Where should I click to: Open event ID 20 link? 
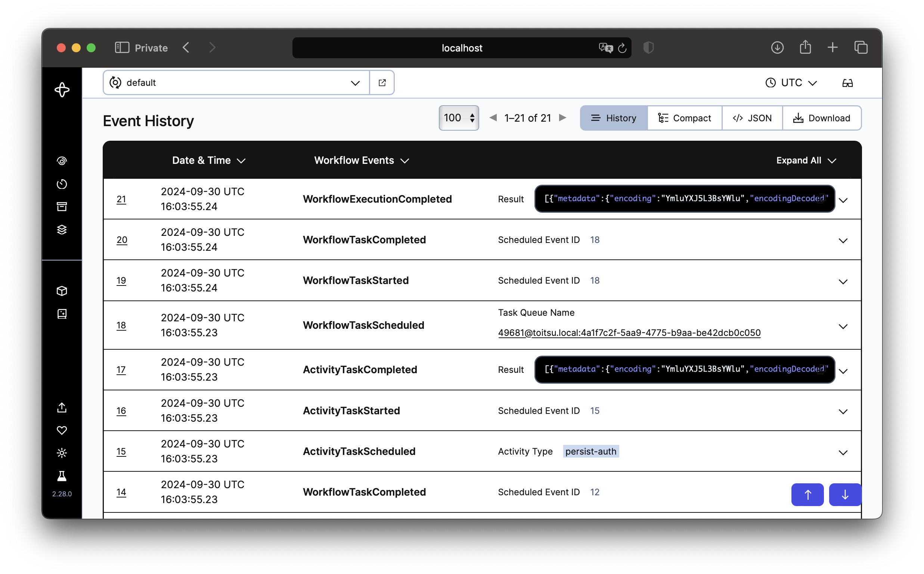123,240
